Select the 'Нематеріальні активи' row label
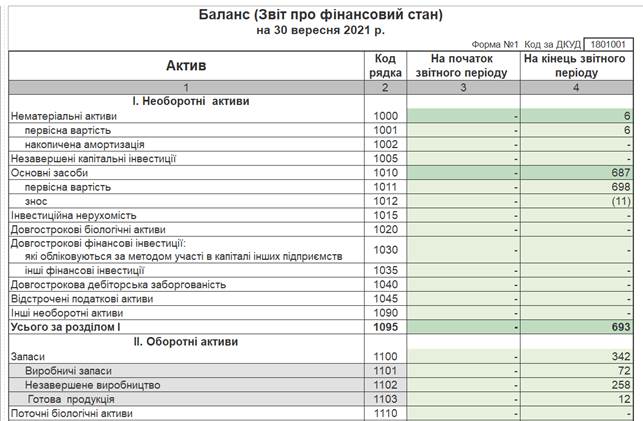 click(62, 117)
